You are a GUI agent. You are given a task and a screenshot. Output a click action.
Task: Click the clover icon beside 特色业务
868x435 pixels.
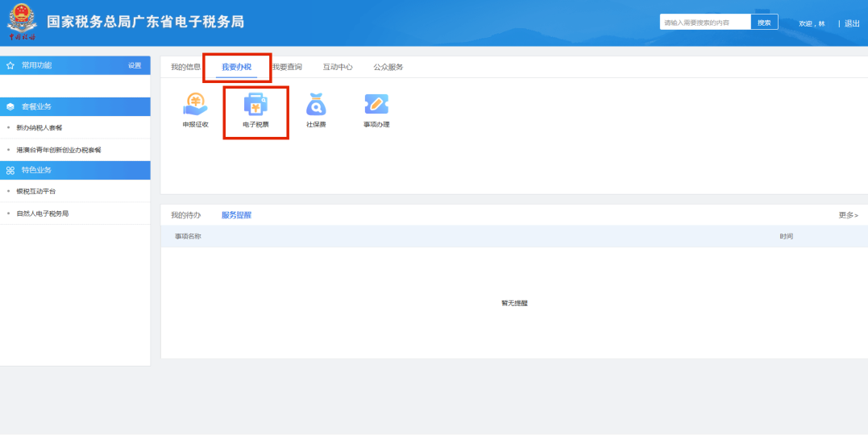pyautogui.click(x=10, y=171)
